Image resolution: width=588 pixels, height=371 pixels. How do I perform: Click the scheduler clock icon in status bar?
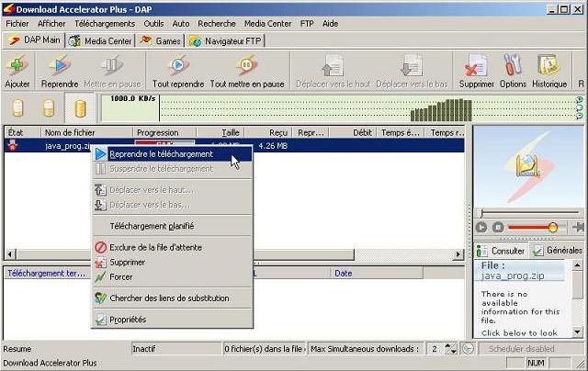pyautogui.click(x=468, y=349)
